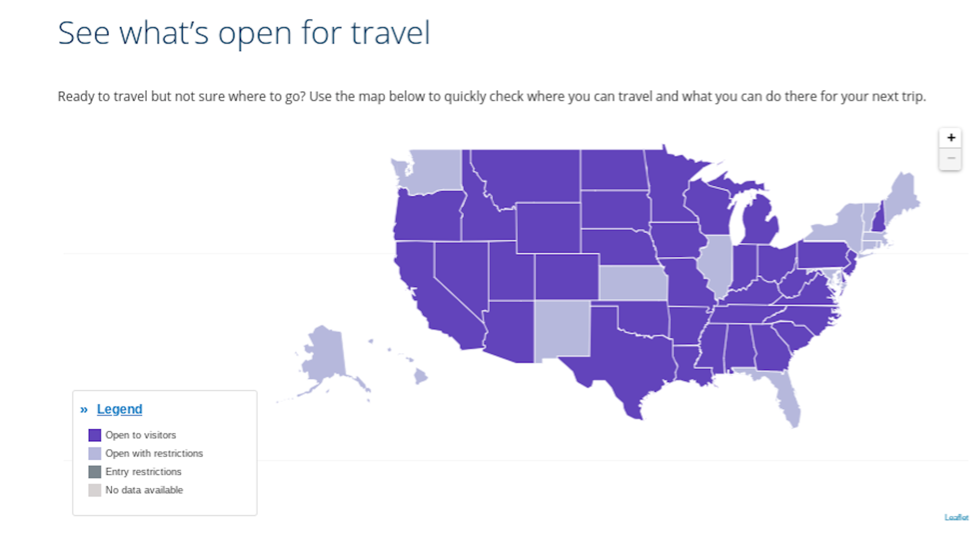
Task: Collapse the Legend using the chevron arrows
Action: (x=83, y=409)
